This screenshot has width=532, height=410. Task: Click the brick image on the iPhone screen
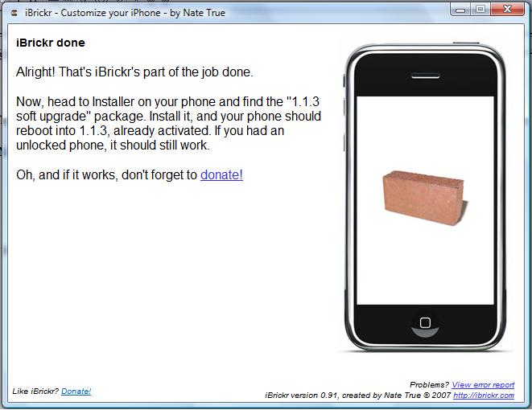pyautogui.click(x=424, y=198)
